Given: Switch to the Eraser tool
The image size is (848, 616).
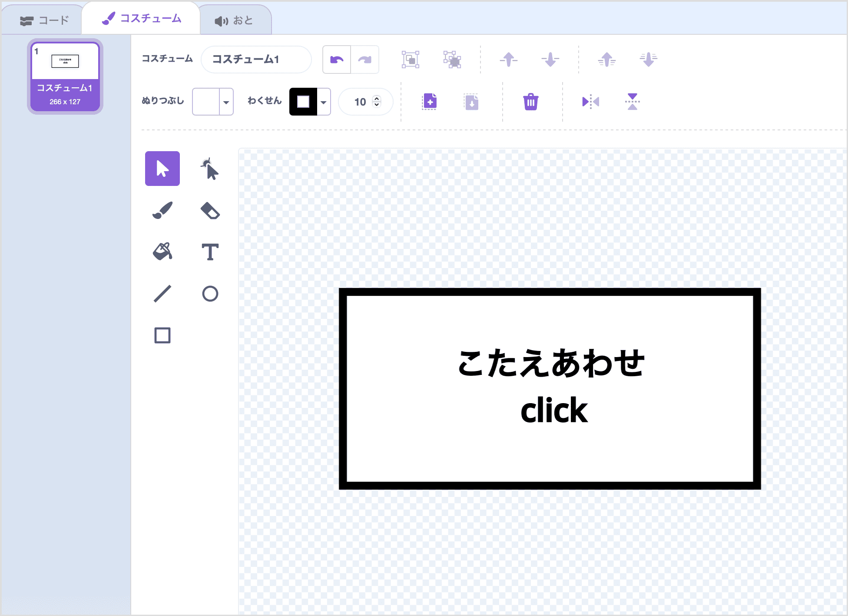Looking at the screenshot, I should [x=210, y=211].
